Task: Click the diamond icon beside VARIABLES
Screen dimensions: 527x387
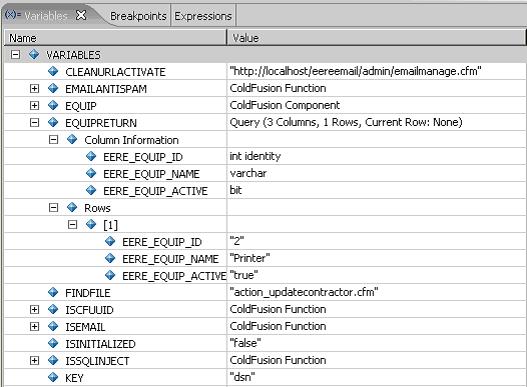Action: pyautogui.click(x=34, y=54)
